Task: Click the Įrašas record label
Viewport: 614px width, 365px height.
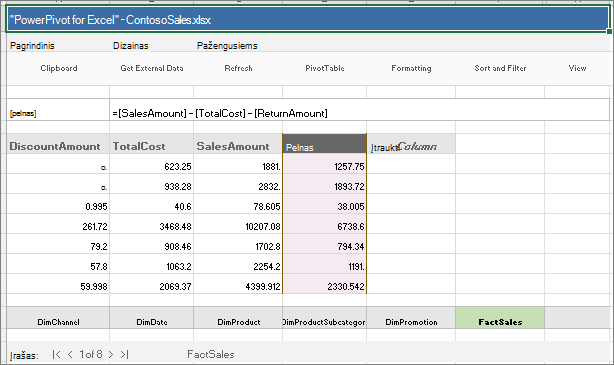Action: pyautogui.click(x=24, y=356)
